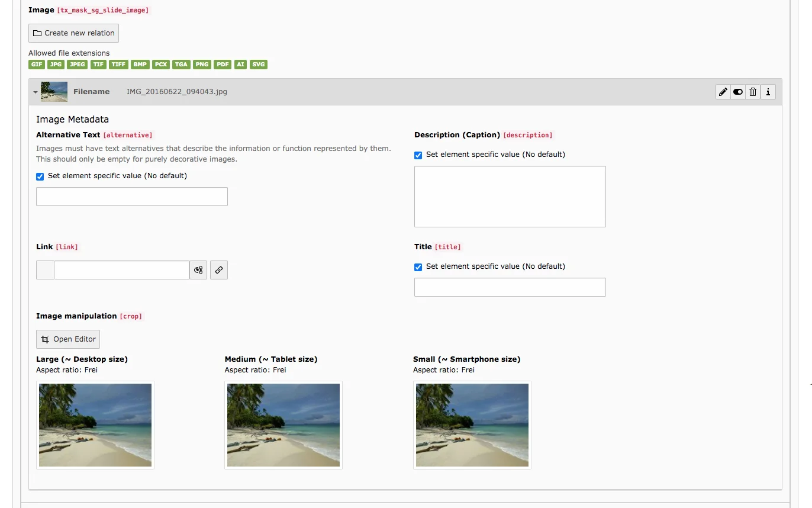Disable Set element specific value for Description
Image resolution: width=812 pixels, height=508 pixels.
click(x=418, y=155)
